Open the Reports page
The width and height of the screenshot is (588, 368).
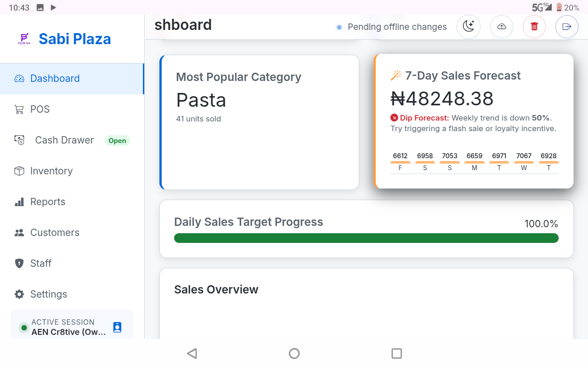(x=72, y=202)
